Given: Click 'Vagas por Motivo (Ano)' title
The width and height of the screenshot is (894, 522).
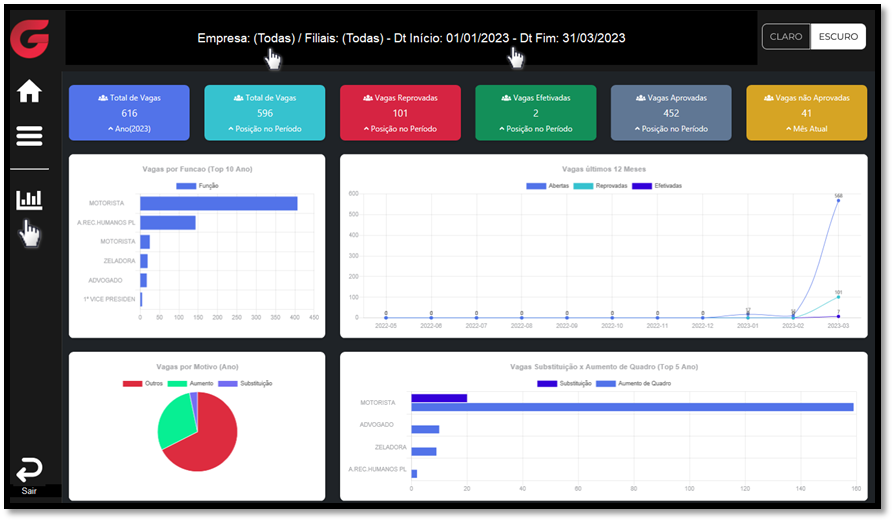Looking at the screenshot, I should click(197, 367).
